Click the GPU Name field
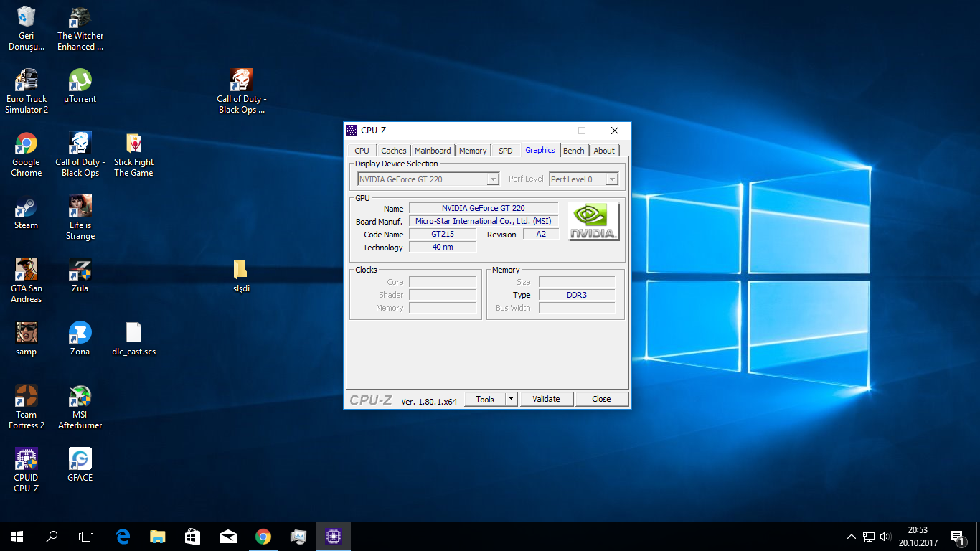980x551 pixels. point(484,208)
